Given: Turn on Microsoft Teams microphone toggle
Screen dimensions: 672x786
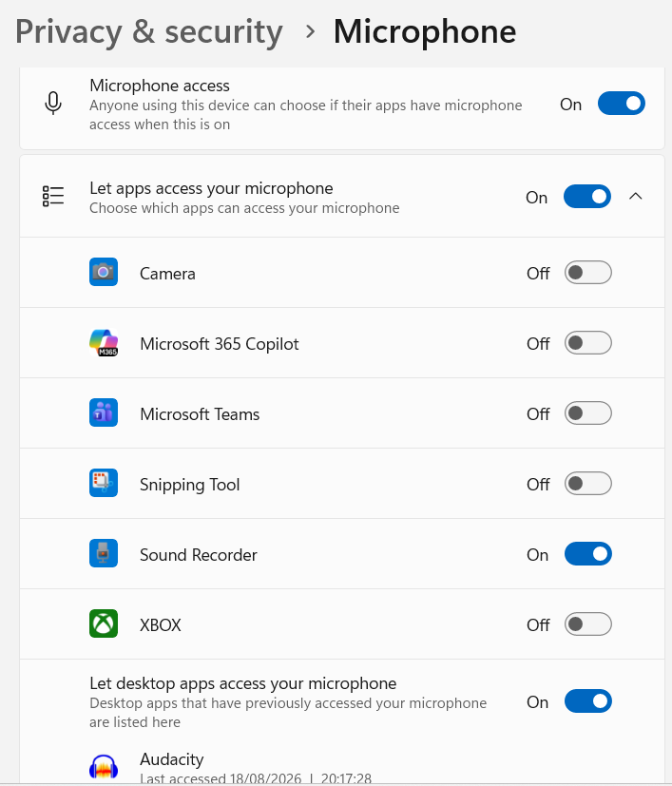Looking at the screenshot, I should click(x=588, y=413).
